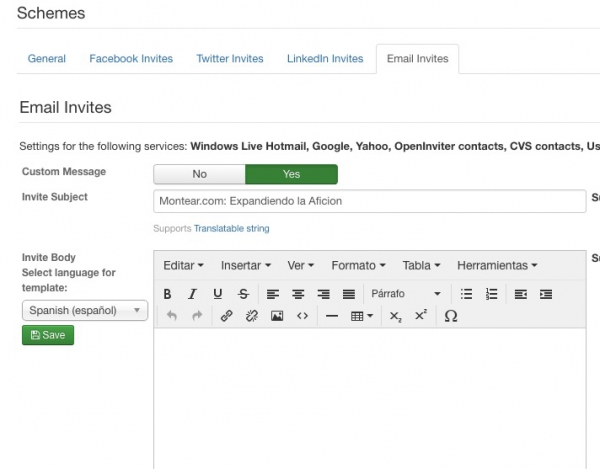The height and width of the screenshot is (469, 600).
Task: Toggle bold formatting in the editor
Action: pyautogui.click(x=167, y=294)
